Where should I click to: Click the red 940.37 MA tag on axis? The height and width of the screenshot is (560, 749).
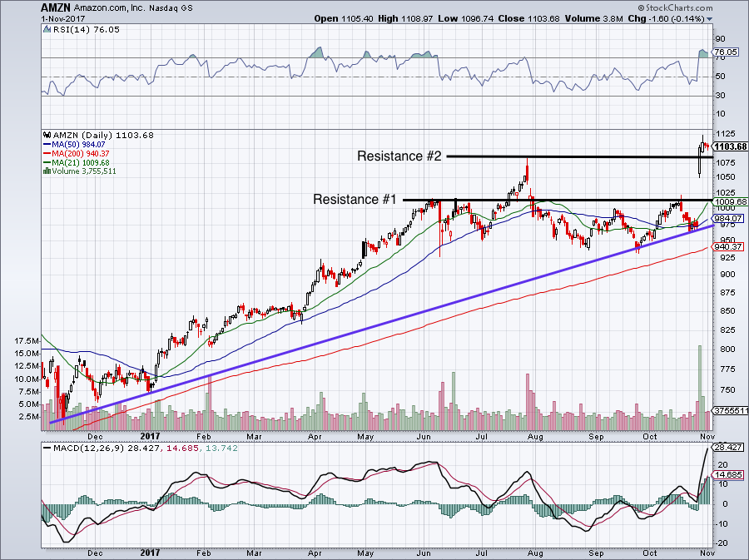(x=728, y=247)
